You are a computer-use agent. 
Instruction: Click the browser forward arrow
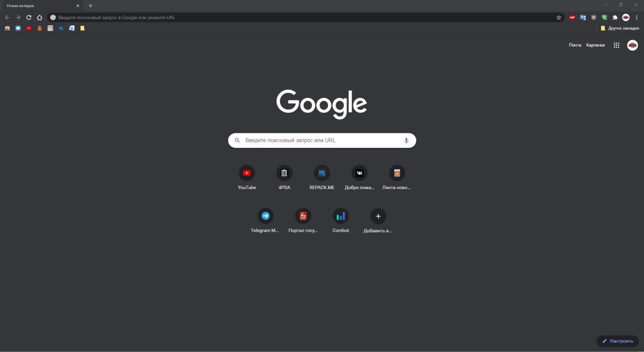[18, 17]
